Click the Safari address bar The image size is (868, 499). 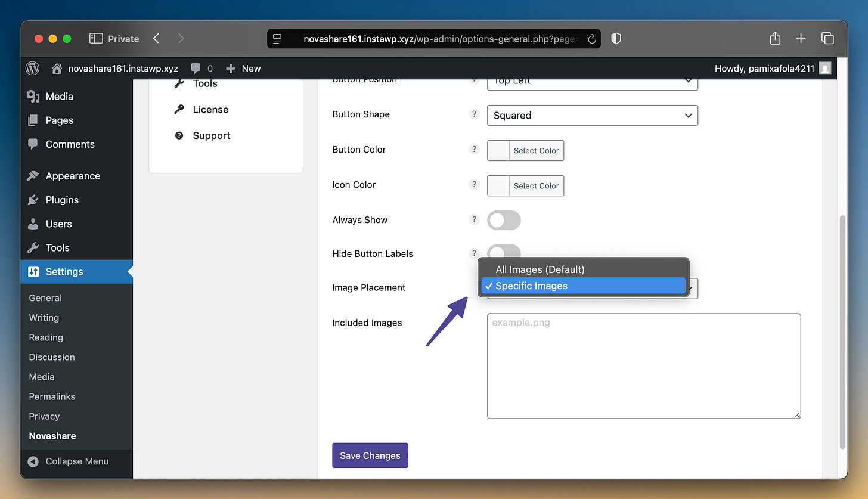tap(434, 39)
